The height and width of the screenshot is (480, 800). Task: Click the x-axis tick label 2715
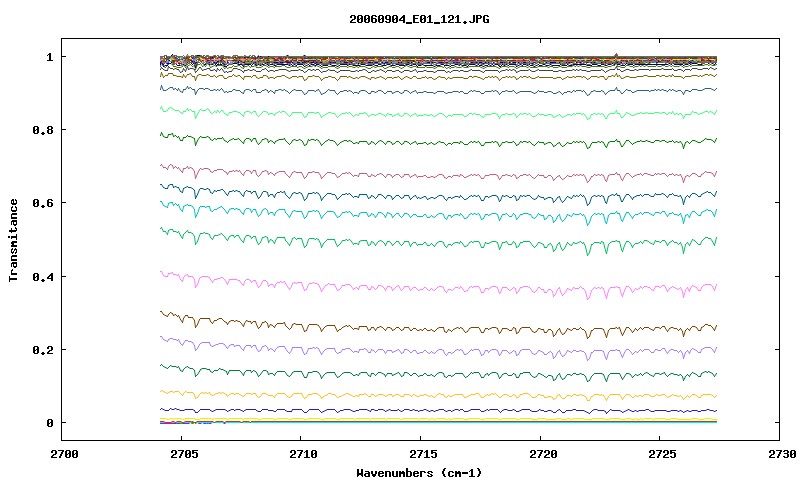click(x=423, y=454)
